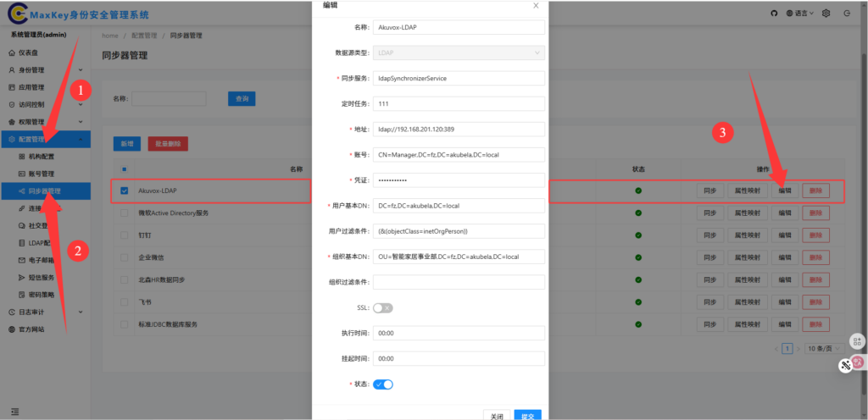Close the edit dialog with X icon

535,6
